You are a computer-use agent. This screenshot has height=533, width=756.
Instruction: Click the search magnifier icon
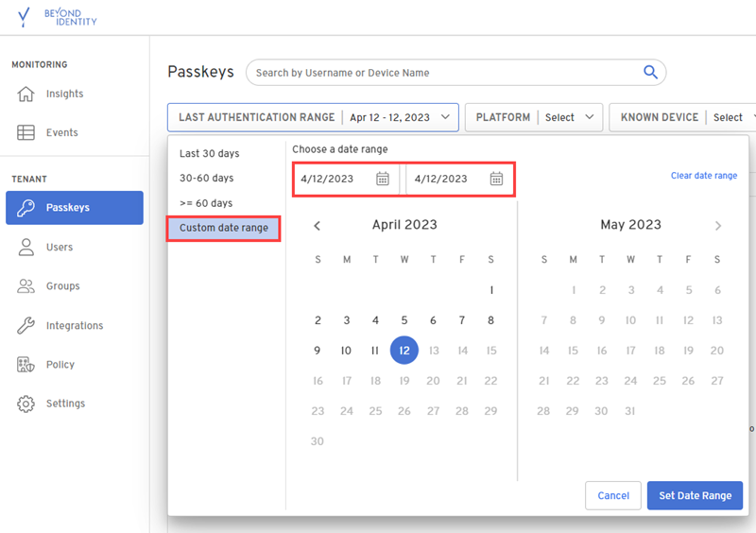(x=650, y=73)
